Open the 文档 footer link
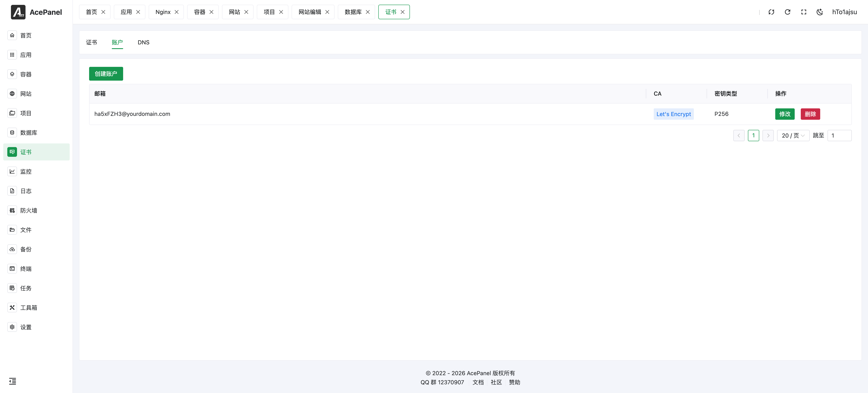This screenshot has height=393, width=868. coord(478,382)
